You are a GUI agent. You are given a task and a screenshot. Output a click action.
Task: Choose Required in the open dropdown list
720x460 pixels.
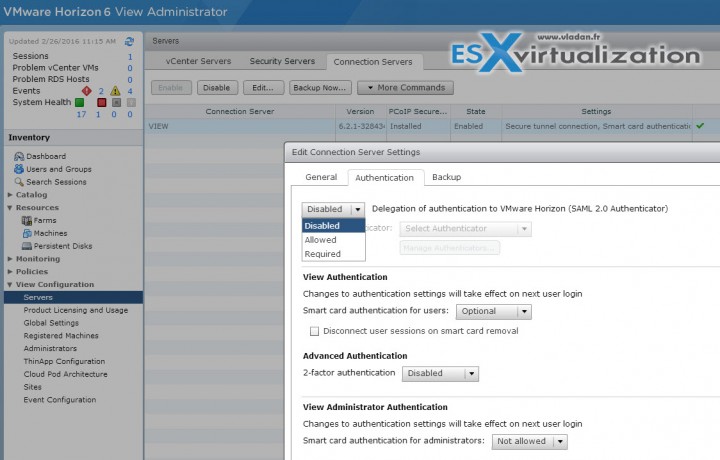click(333, 254)
